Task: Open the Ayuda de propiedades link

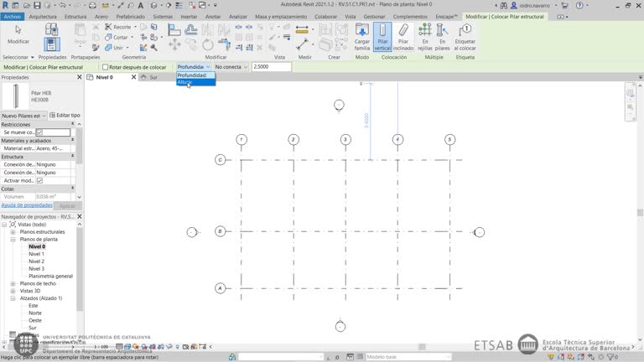Action: [x=27, y=205]
